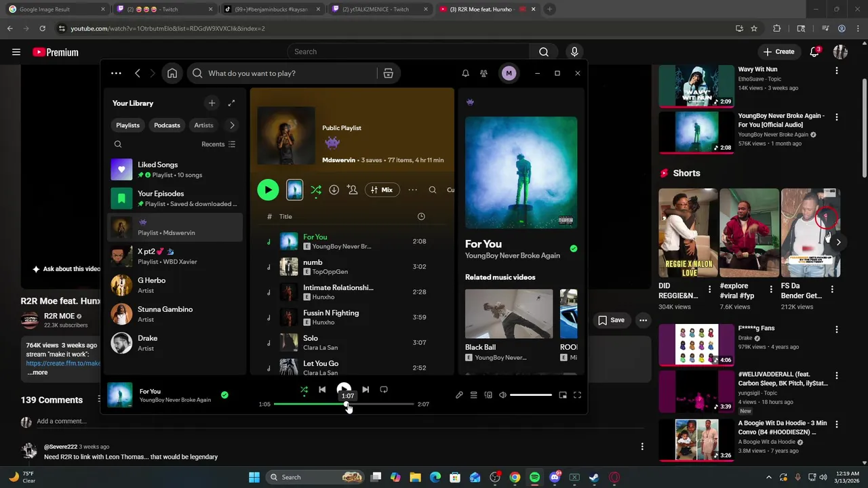Click the Mix button
The width and height of the screenshot is (868, 488).
point(382,190)
